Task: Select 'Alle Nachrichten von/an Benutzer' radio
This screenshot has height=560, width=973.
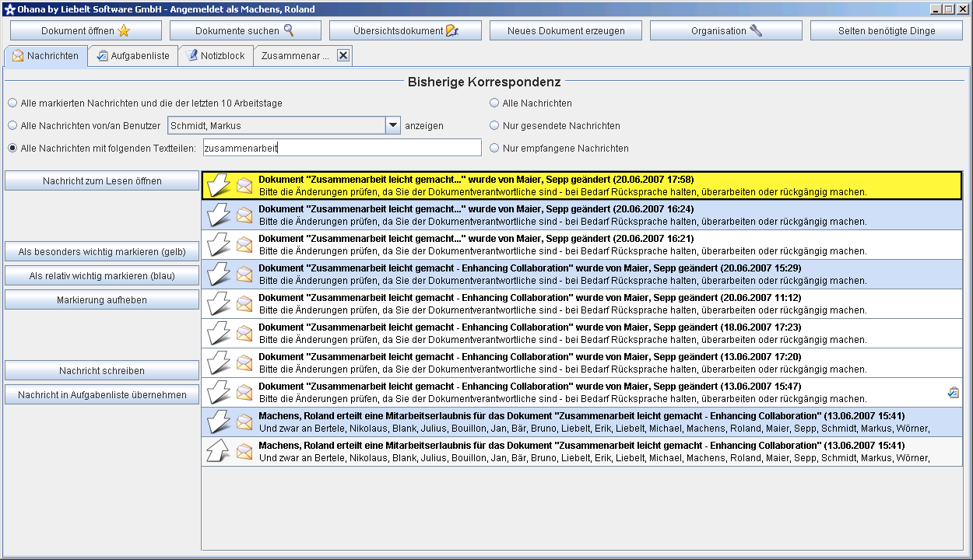Action: [12, 125]
